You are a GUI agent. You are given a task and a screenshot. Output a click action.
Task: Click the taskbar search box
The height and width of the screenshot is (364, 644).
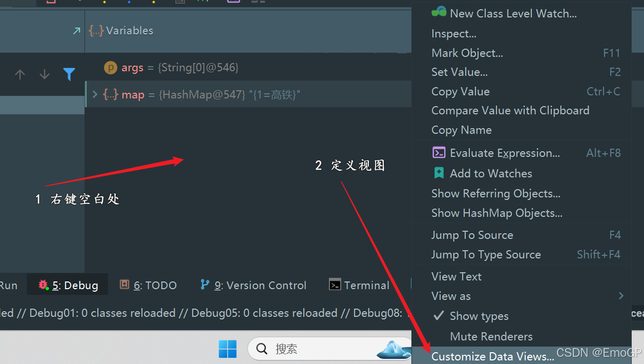tap(330, 349)
